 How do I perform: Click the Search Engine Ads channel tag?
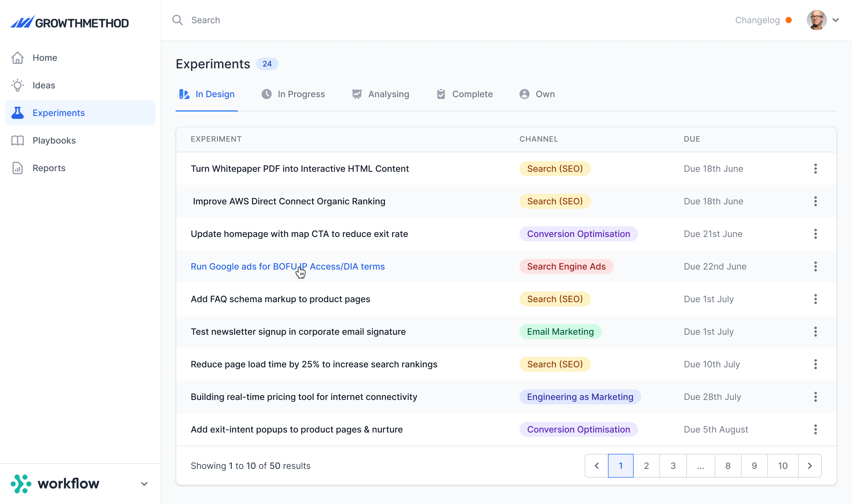(566, 266)
